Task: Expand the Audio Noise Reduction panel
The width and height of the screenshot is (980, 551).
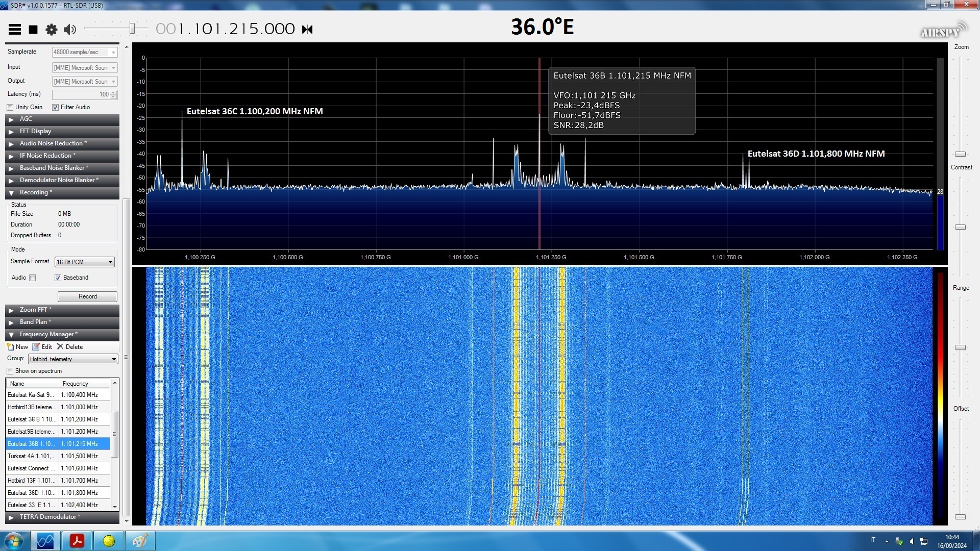Action: coord(62,143)
